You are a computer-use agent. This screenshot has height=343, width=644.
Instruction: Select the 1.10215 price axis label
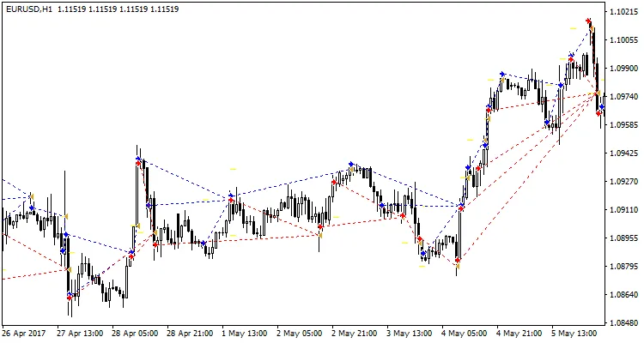coord(623,12)
